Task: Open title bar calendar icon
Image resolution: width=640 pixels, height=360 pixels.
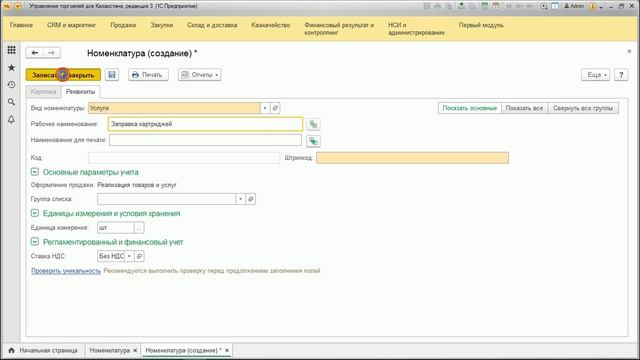Action: pyautogui.click(x=496, y=6)
